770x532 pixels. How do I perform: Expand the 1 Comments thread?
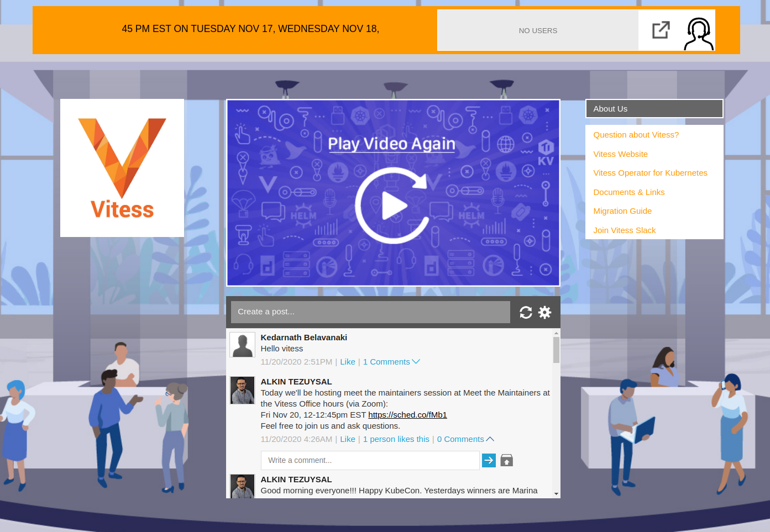391,362
